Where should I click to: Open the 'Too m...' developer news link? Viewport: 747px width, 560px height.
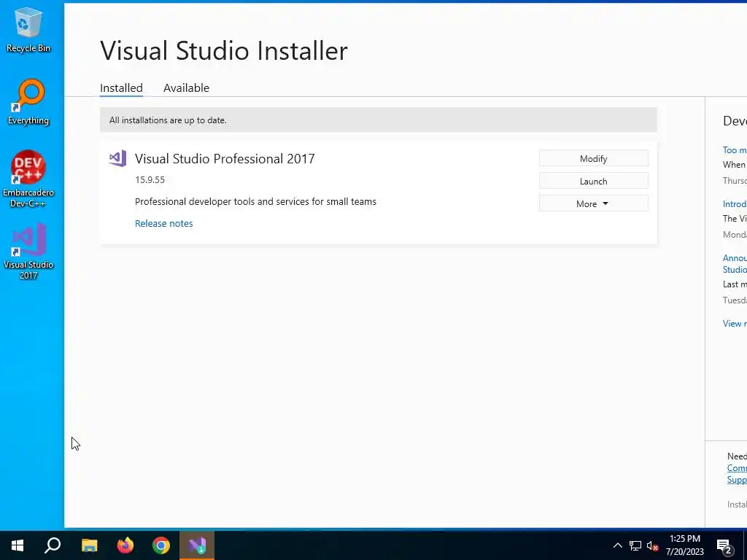point(735,150)
